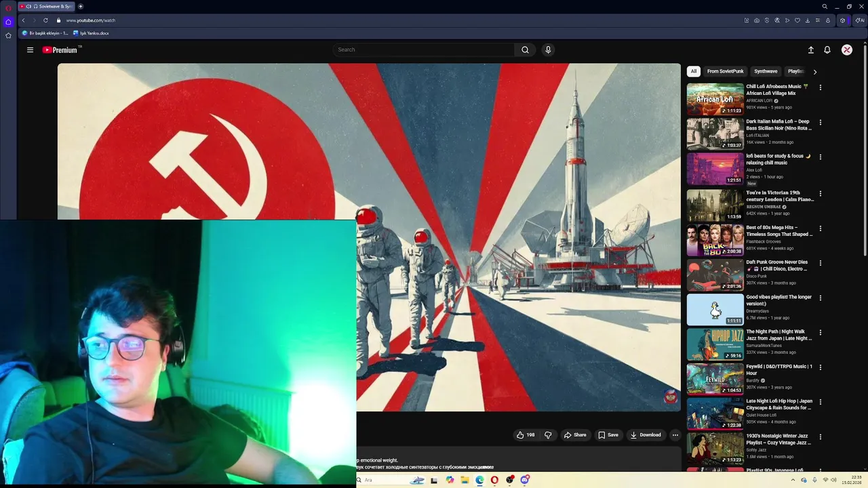Share the video
This screenshot has width=868, height=488.
[x=575, y=435]
